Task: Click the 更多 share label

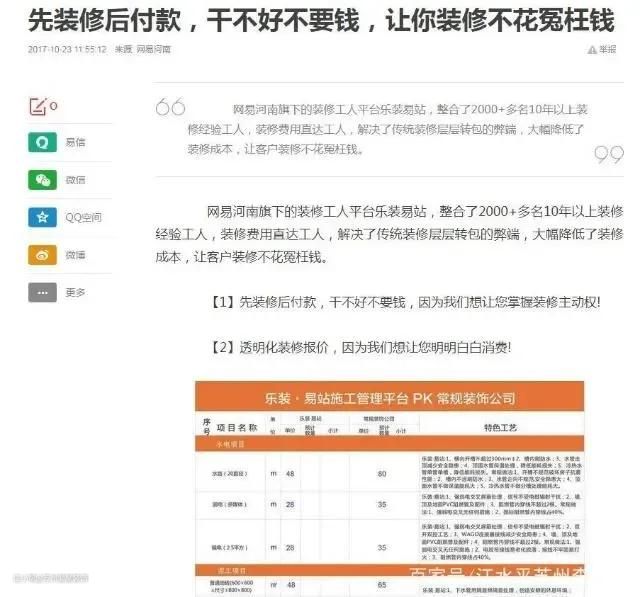Action: [x=76, y=293]
